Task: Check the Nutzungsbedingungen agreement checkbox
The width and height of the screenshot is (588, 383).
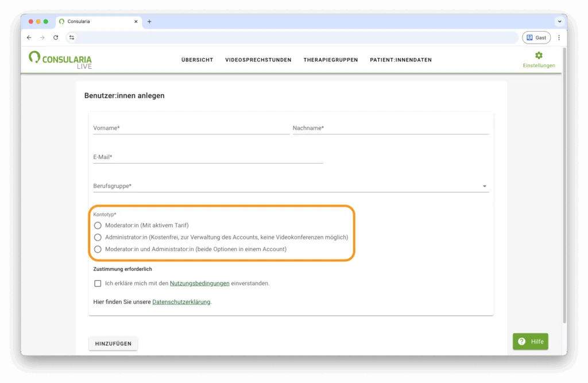Action: 98,283
